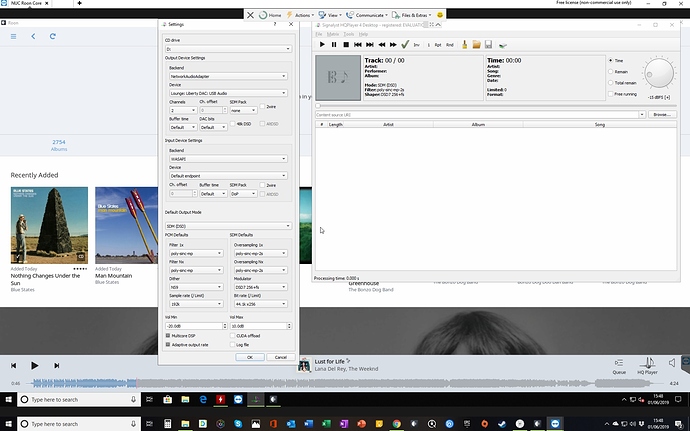This screenshot has height=431, width=690.
Task: Toggle the Inv toolbar button in HQPlayer
Action: [416, 45]
